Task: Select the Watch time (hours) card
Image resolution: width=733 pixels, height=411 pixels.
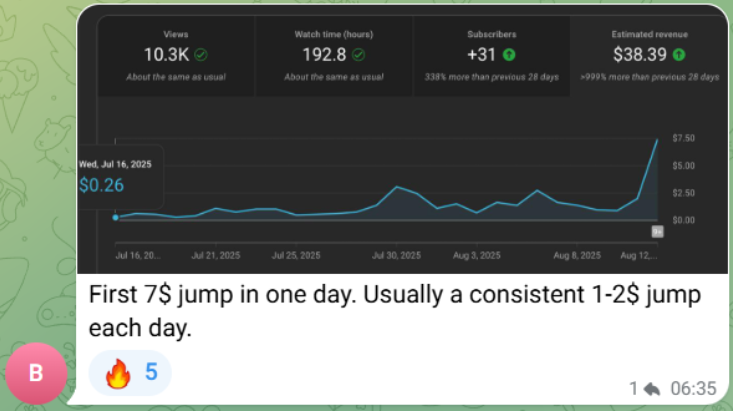Action: click(x=333, y=55)
